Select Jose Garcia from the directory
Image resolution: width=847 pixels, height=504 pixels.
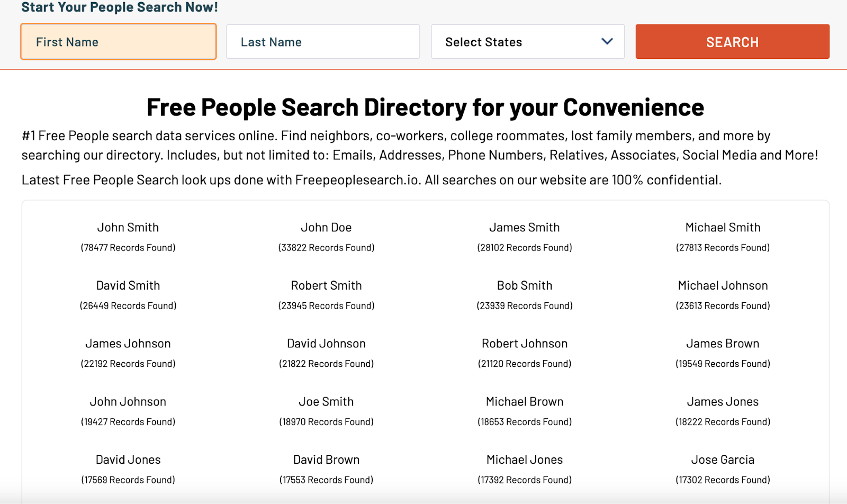(723, 460)
